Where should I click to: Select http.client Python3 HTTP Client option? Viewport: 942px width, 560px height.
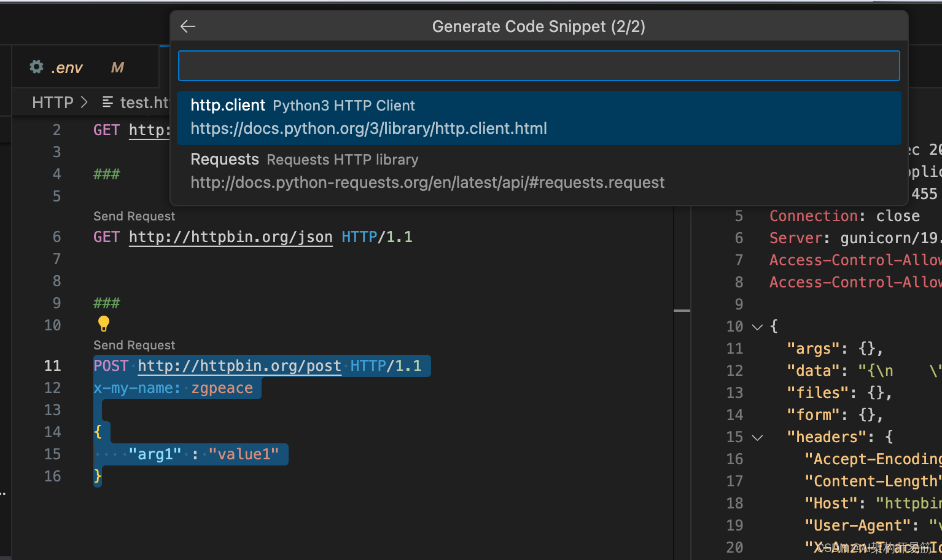click(x=539, y=117)
